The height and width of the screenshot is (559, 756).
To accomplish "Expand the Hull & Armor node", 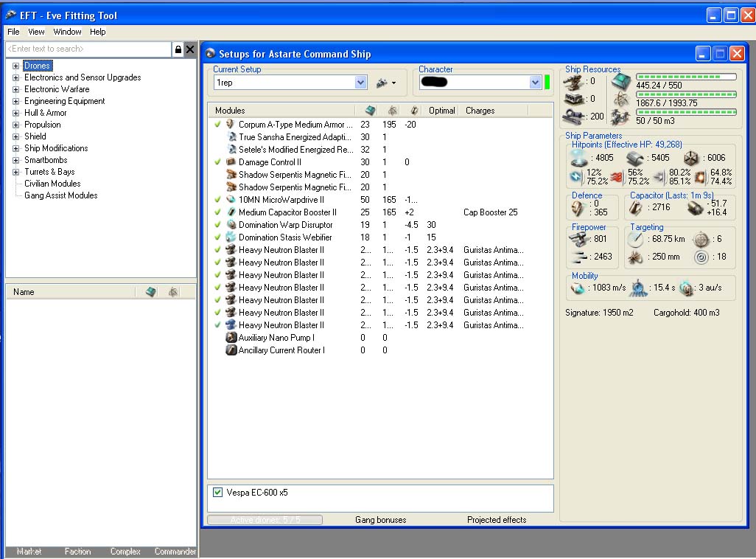I will 16,113.
